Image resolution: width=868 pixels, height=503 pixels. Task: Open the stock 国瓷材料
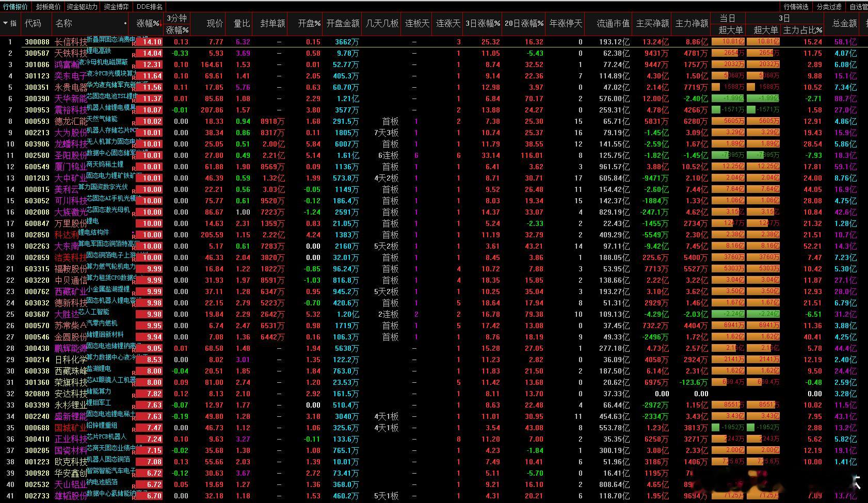[71, 450]
